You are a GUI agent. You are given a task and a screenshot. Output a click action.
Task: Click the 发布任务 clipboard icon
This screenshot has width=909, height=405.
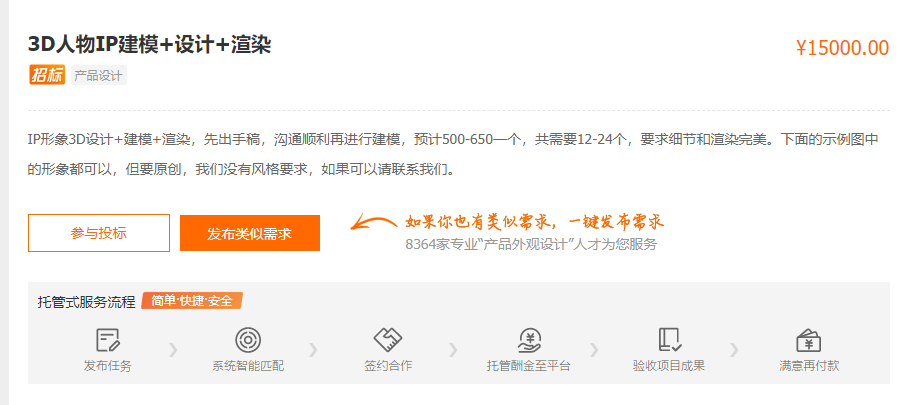click(108, 340)
